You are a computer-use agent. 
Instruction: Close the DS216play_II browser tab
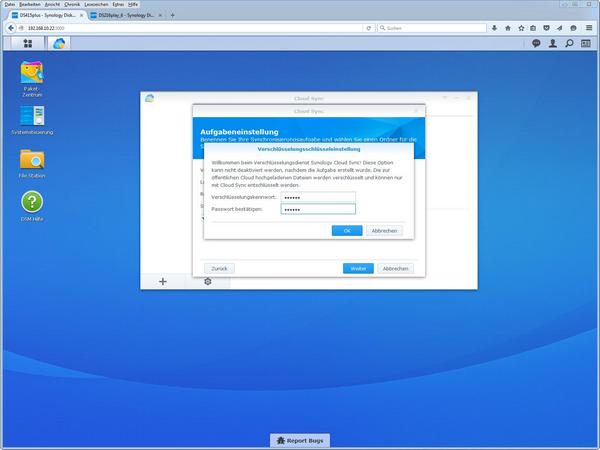coord(160,15)
